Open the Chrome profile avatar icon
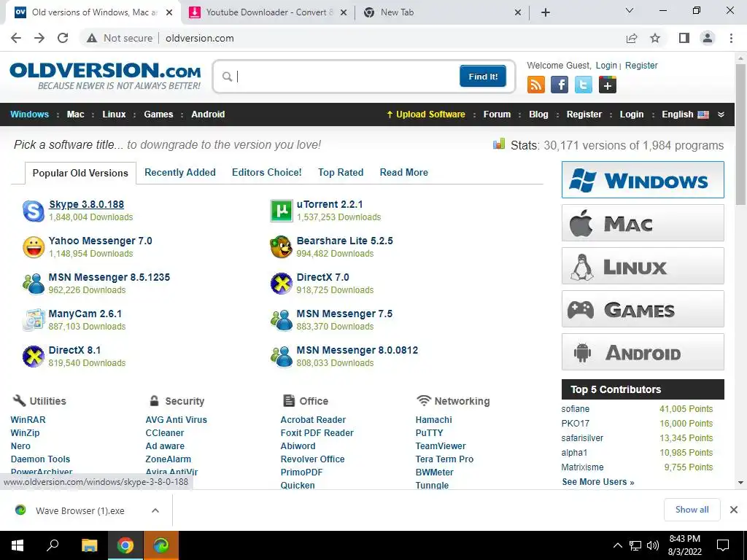 (708, 38)
